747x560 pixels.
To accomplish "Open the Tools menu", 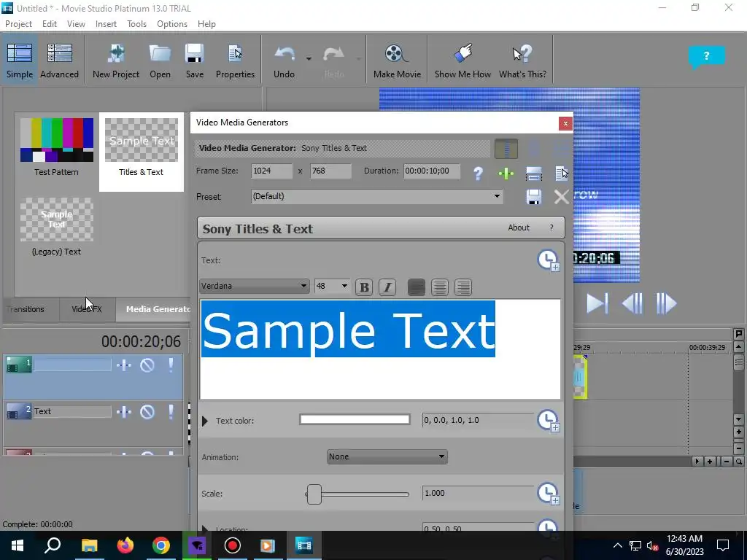I will (x=136, y=24).
